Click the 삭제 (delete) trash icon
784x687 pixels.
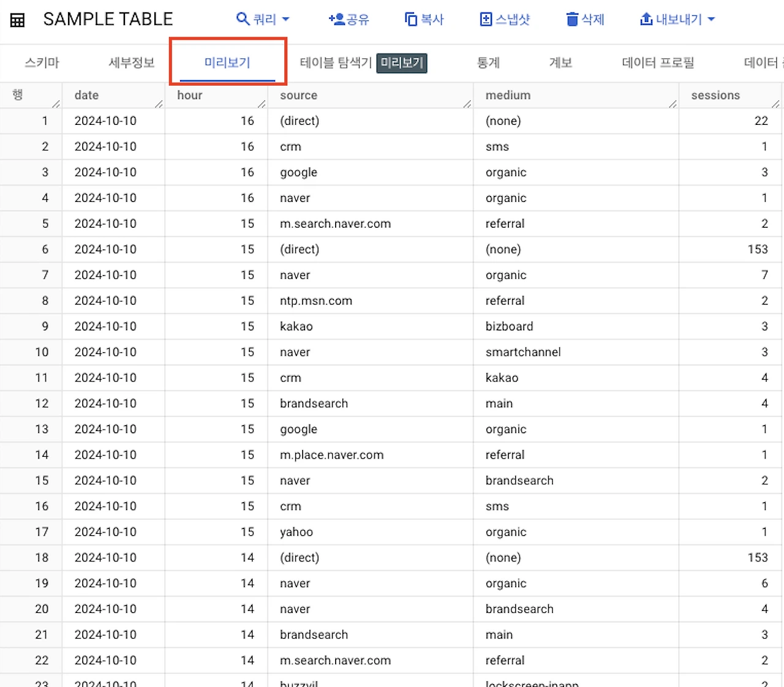pyautogui.click(x=573, y=19)
